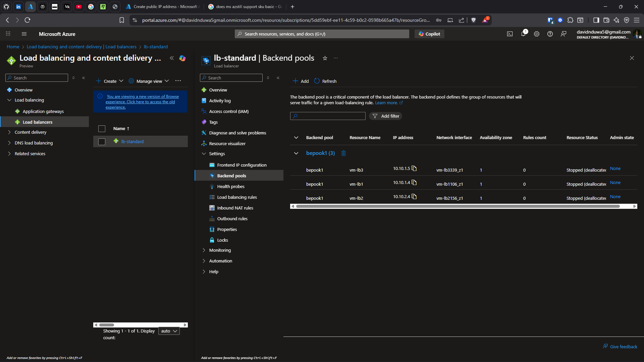644x362 pixels.
Task: Click the backend pool table horizontal scrollbar
Action: coord(458,206)
